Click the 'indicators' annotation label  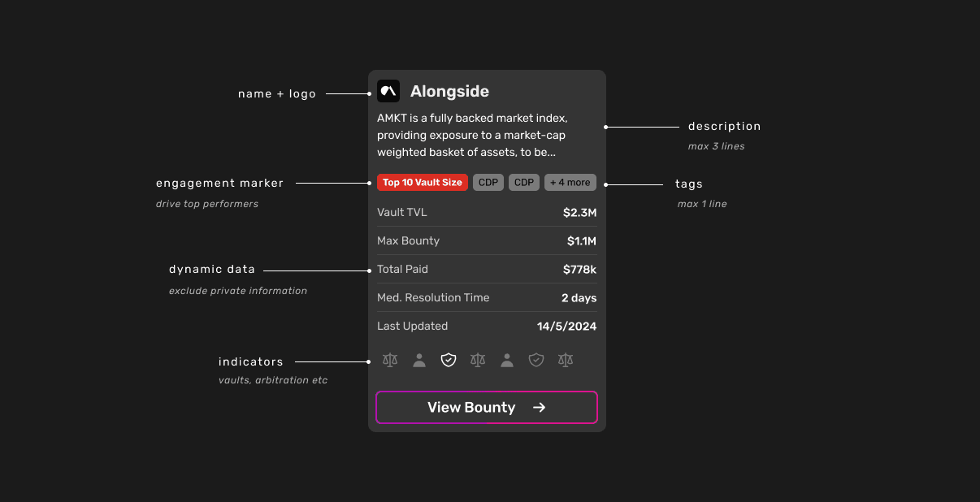click(251, 361)
